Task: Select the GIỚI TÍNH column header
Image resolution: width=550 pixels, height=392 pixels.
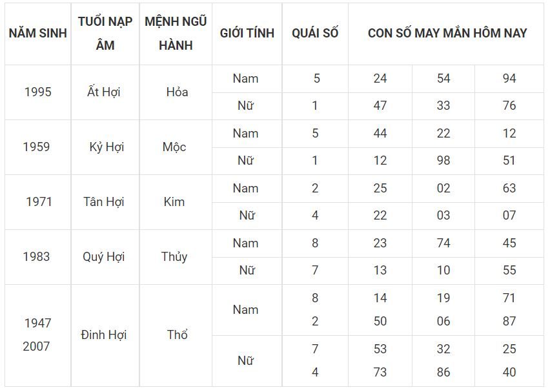Action: (247, 34)
